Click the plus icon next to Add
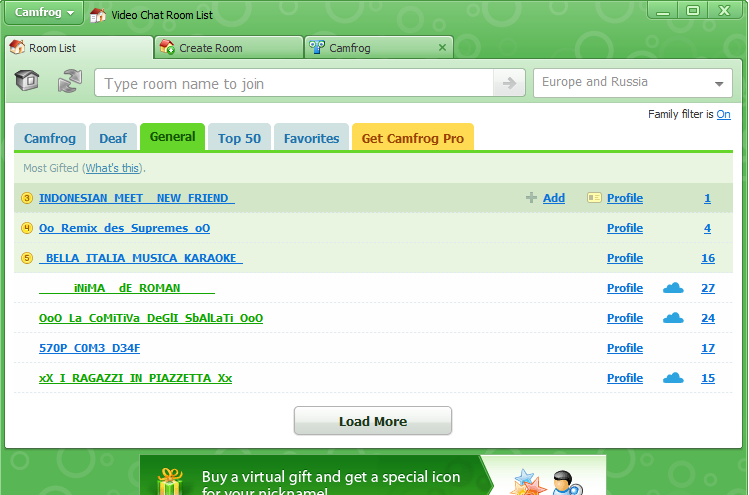Viewport: 749px width, 495px height. click(531, 198)
